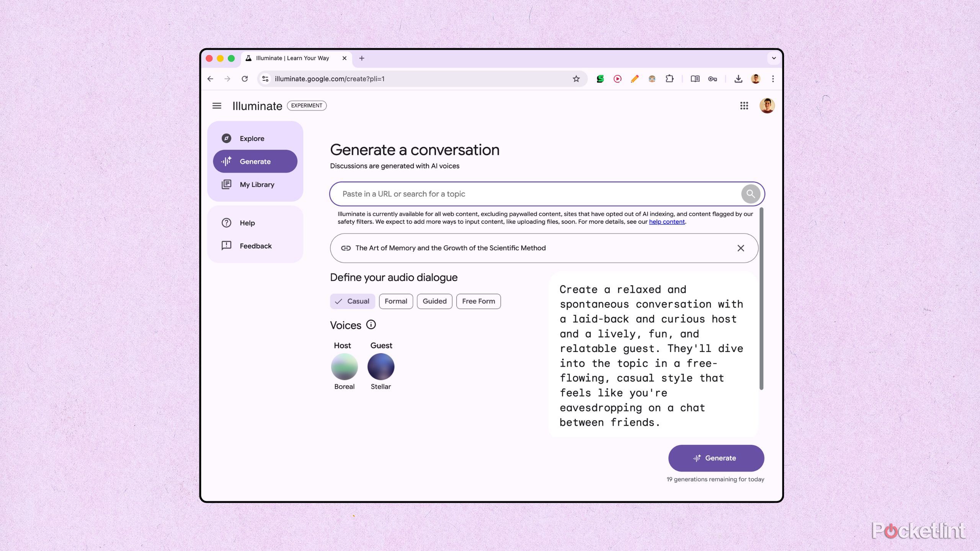
Task: Open the hamburger main menu
Action: pos(217,106)
